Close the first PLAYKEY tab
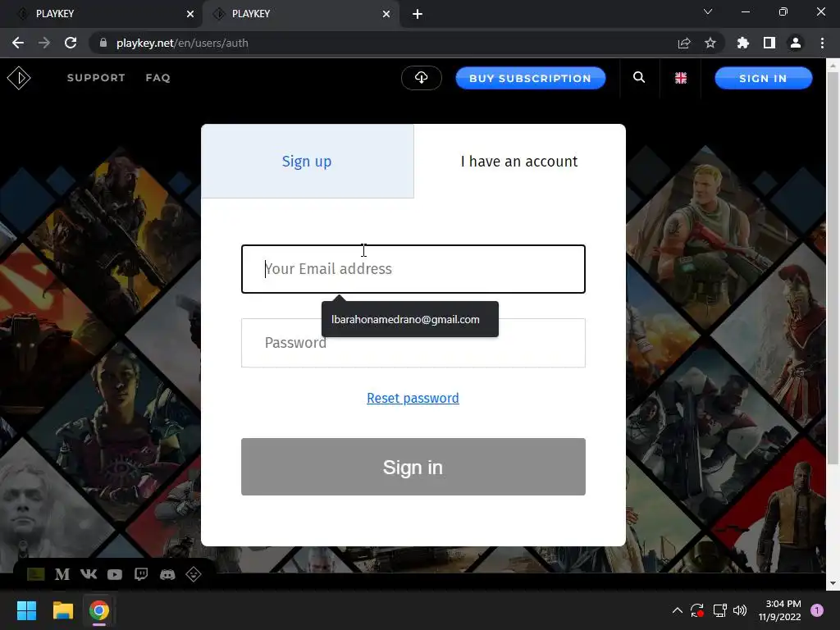 point(190,14)
